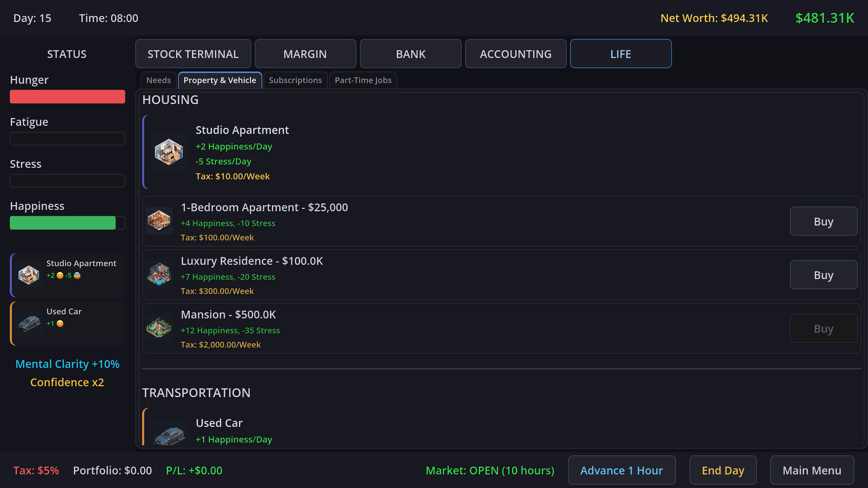Click the happiness emoji under sidebar Used Car
The width and height of the screenshot is (868, 488).
(60, 324)
